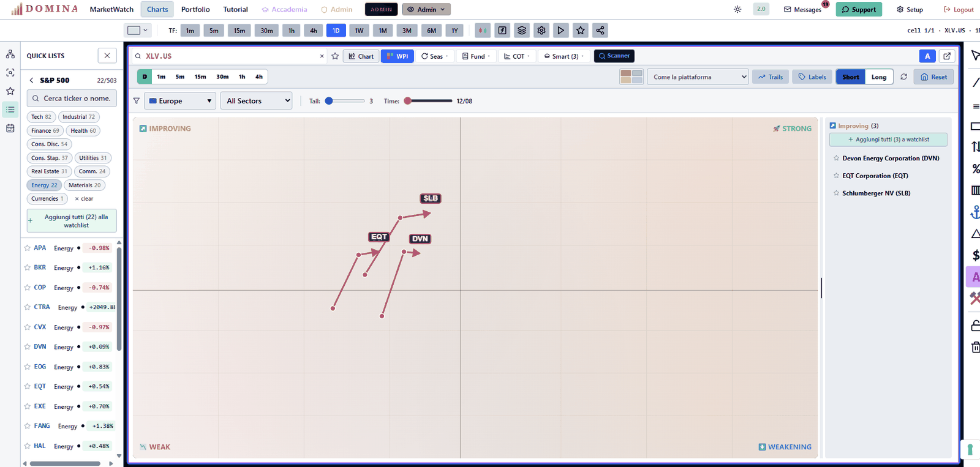Toggle Labels display
Screen dimensions: 980x467
pyautogui.click(x=812, y=77)
